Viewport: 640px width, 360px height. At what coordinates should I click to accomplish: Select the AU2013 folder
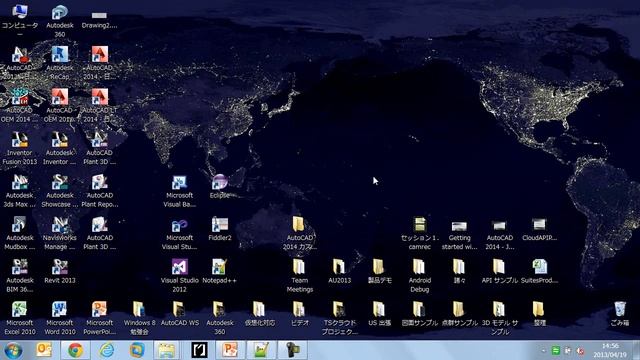[339, 271]
